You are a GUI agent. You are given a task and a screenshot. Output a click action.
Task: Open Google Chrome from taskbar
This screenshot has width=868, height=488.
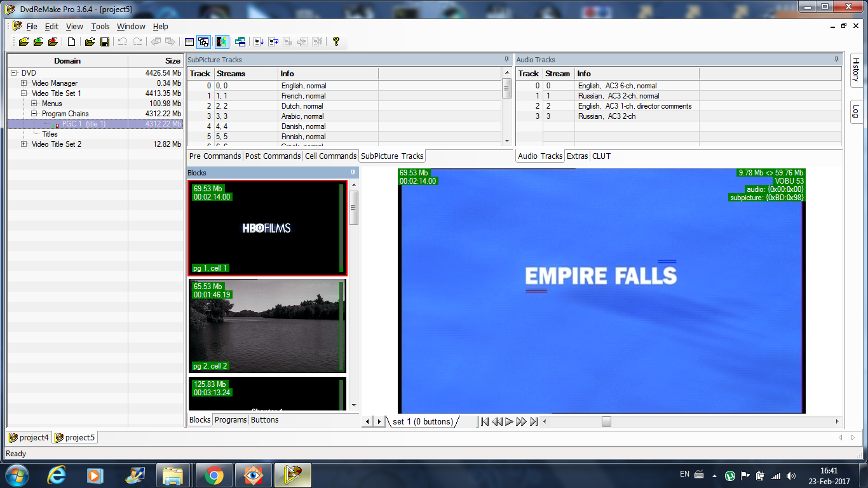(x=214, y=475)
